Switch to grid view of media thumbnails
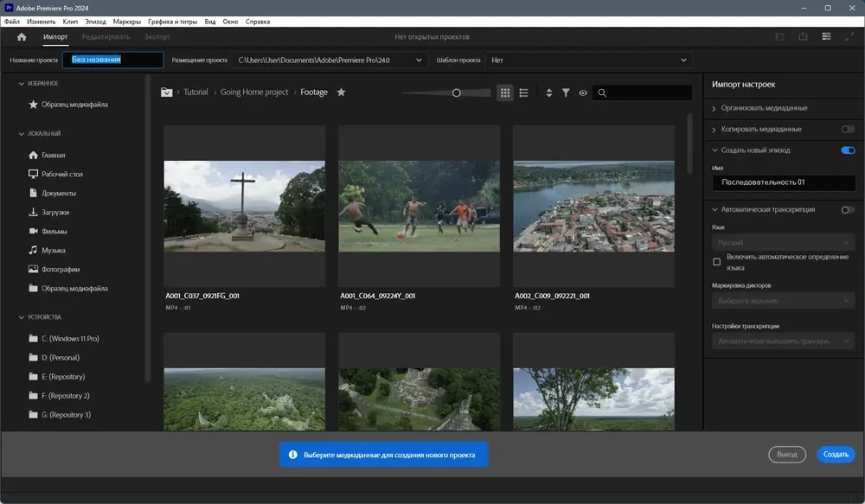865x504 pixels. coord(505,93)
